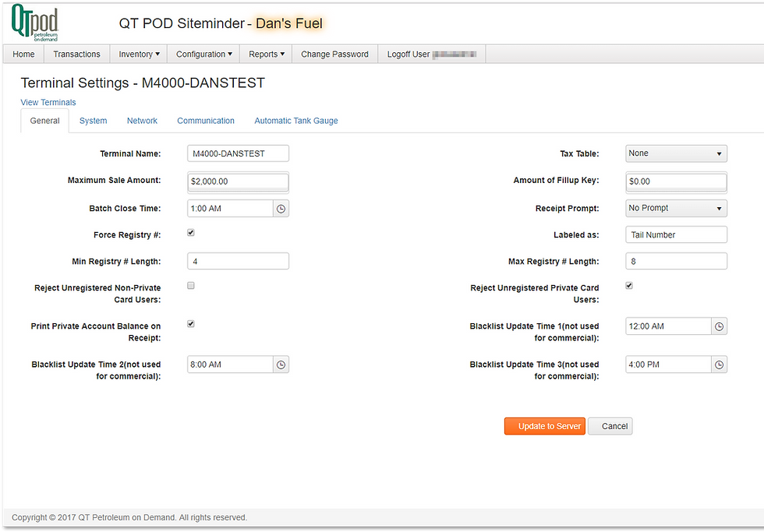The width and height of the screenshot is (764, 532).
Task: Expand the Inventory menu
Action: point(139,54)
